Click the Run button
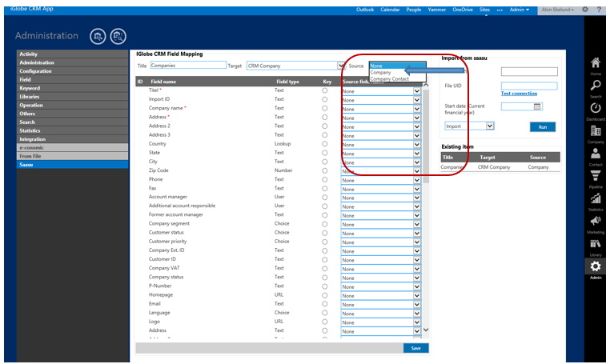This screenshot has height=364, width=610. [x=543, y=126]
